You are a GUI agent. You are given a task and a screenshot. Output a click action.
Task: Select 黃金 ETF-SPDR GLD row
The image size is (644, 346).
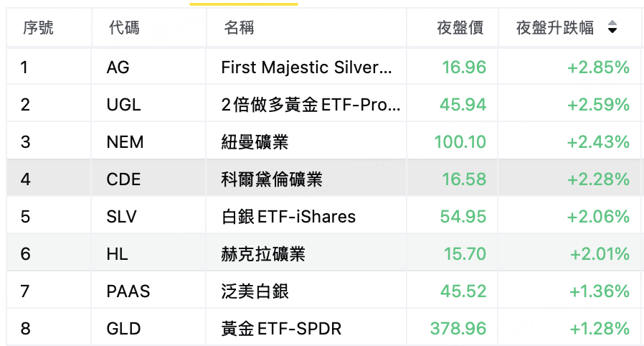pyautogui.click(x=323, y=328)
